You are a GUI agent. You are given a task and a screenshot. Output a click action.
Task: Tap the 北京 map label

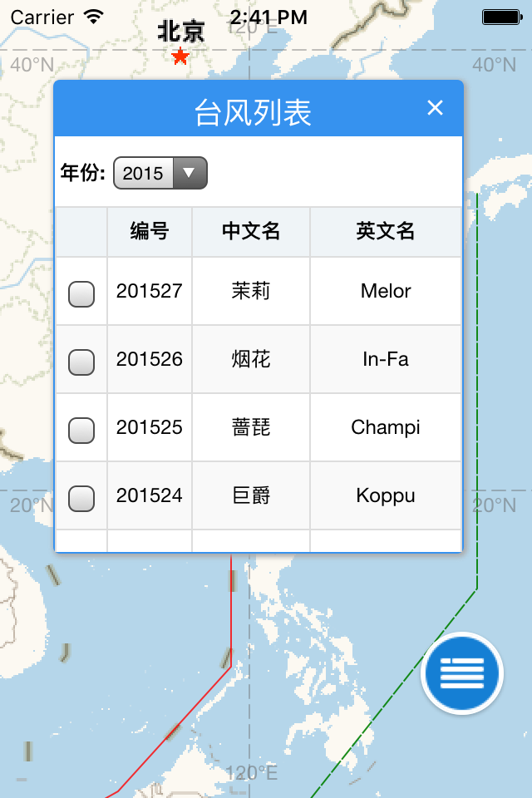pos(180,32)
